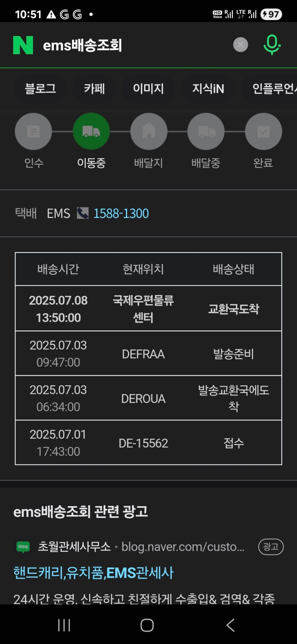The width and height of the screenshot is (297, 644).
Task: Select the 완료 checkmark step icon
Action: (263, 132)
